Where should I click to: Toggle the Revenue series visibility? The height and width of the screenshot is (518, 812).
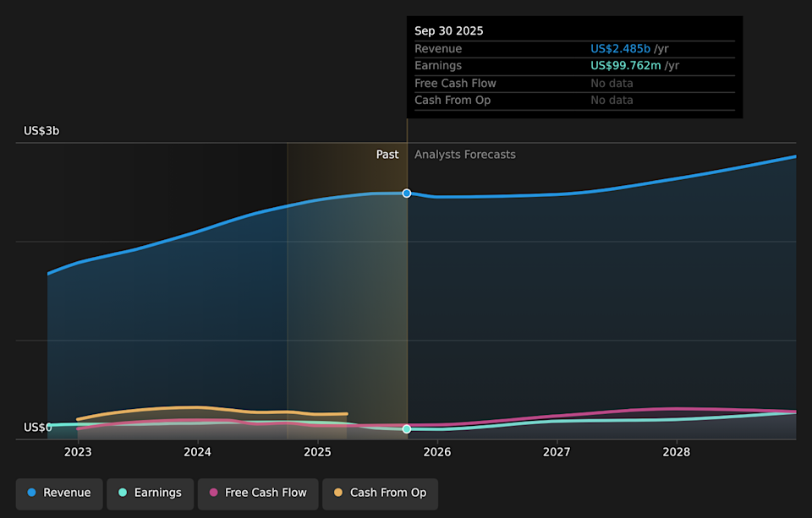58,493
